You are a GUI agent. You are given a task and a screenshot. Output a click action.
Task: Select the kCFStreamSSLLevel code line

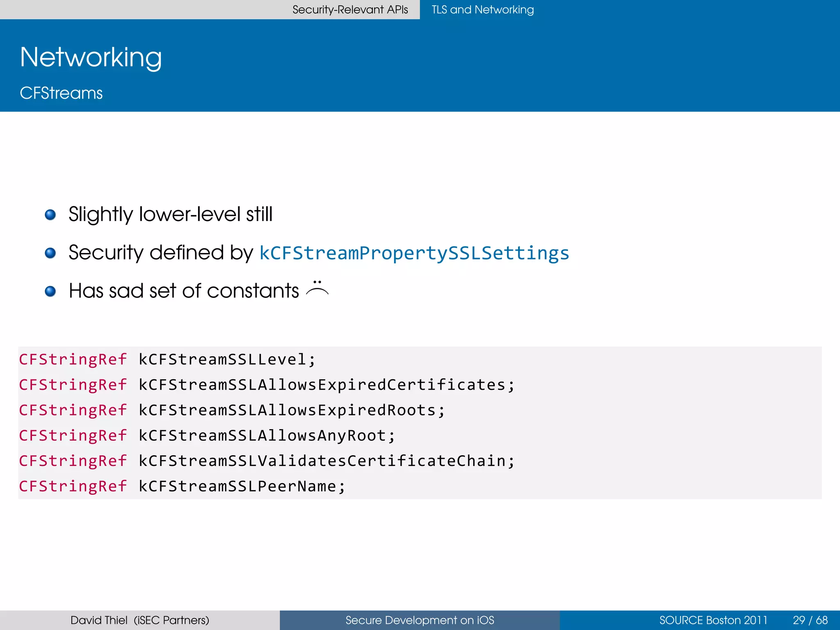(167, 359)
